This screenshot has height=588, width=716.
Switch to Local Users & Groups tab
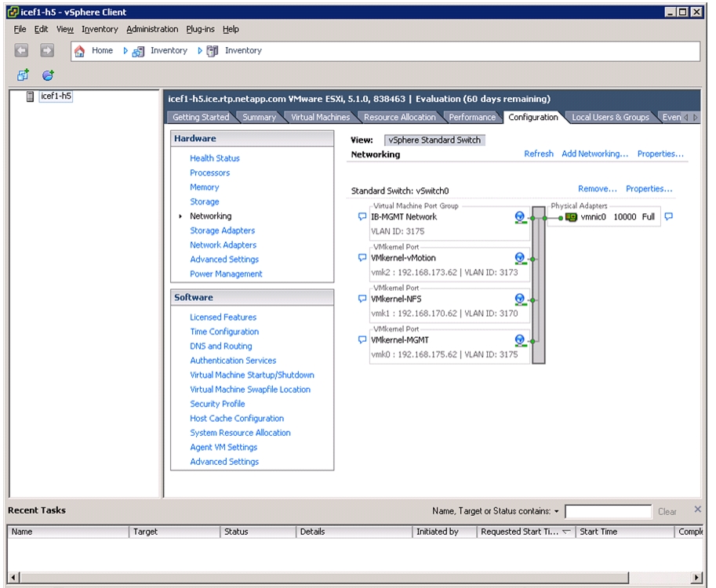tap(610, 118)
